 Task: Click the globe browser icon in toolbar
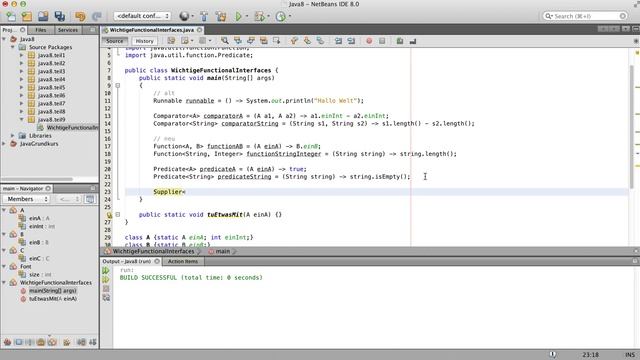184,16
